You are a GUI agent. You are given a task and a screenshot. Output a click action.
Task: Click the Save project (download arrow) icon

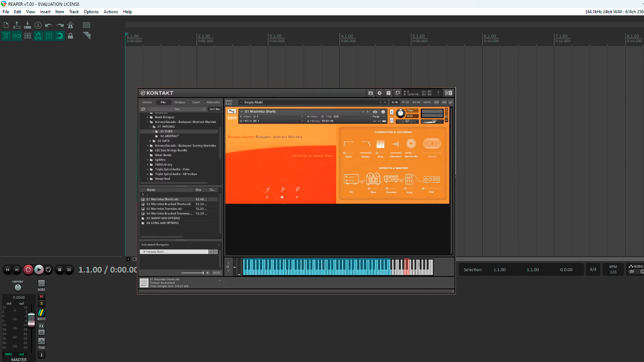pyautogui.click(x=27, y=25)
